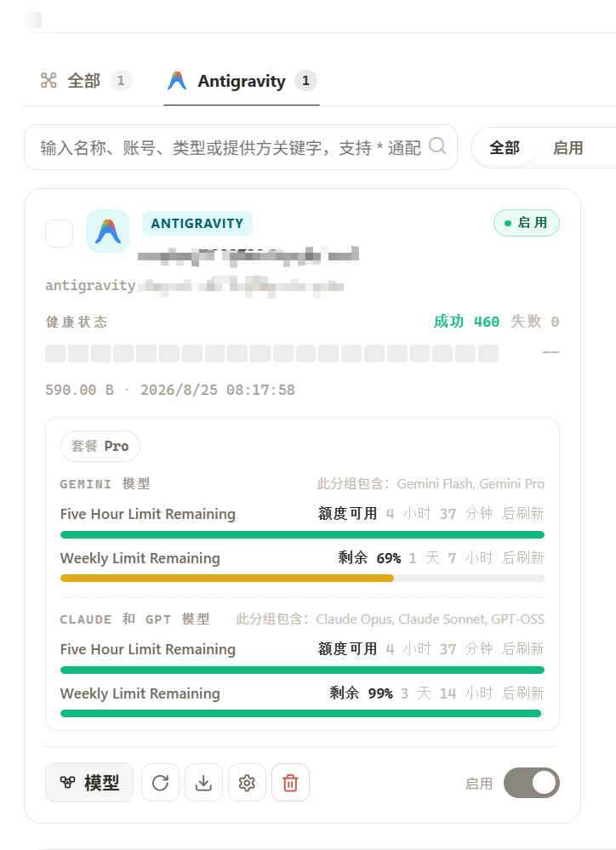Click the command icon beside 全部 tab

pos(48,80)
